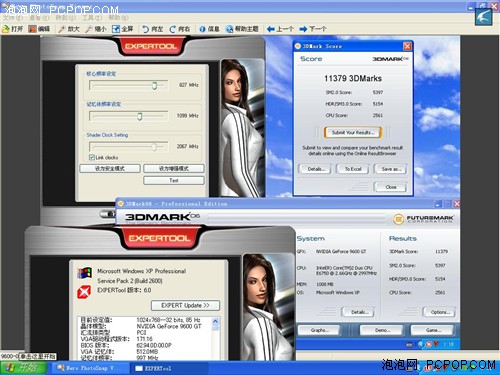Image resolution: width=500 pixels, height=375 pixels.
Task: Open the 工具 (Tools) menu
Action: pos(92,18)
